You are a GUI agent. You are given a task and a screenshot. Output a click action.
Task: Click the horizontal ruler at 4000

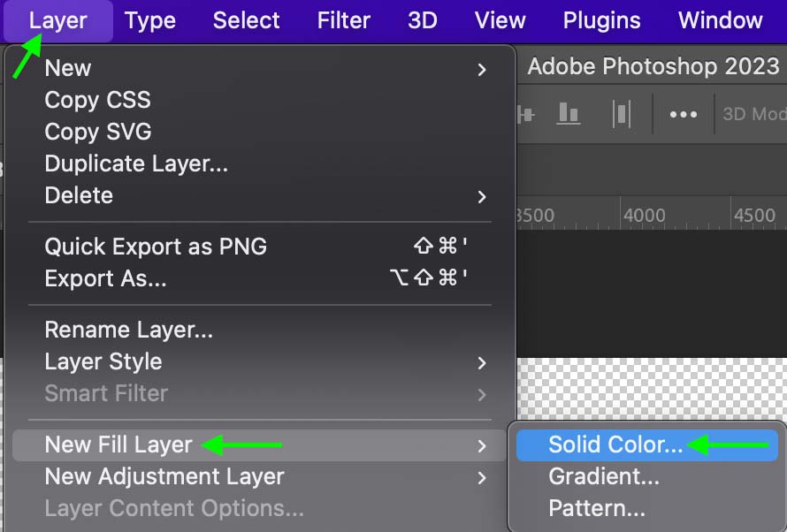644,216
